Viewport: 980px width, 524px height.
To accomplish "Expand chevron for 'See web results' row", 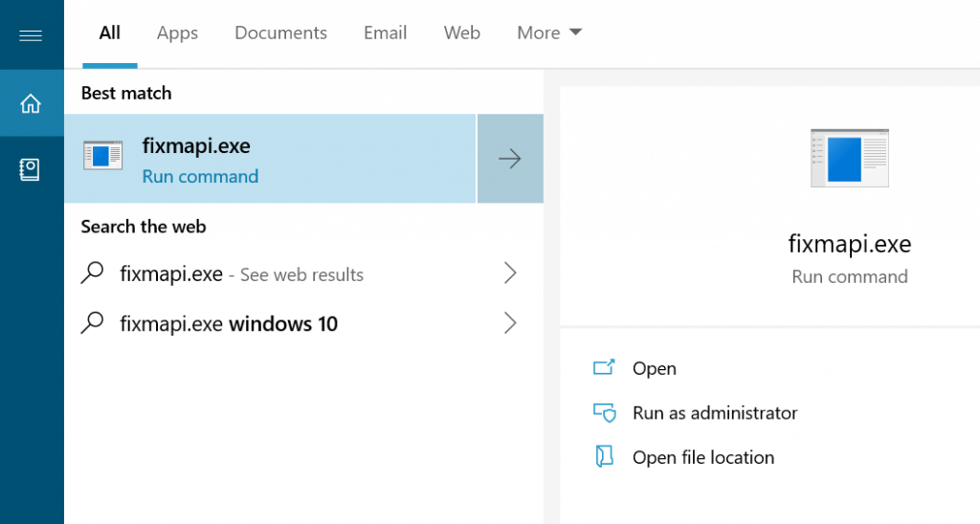I will 510,273.
